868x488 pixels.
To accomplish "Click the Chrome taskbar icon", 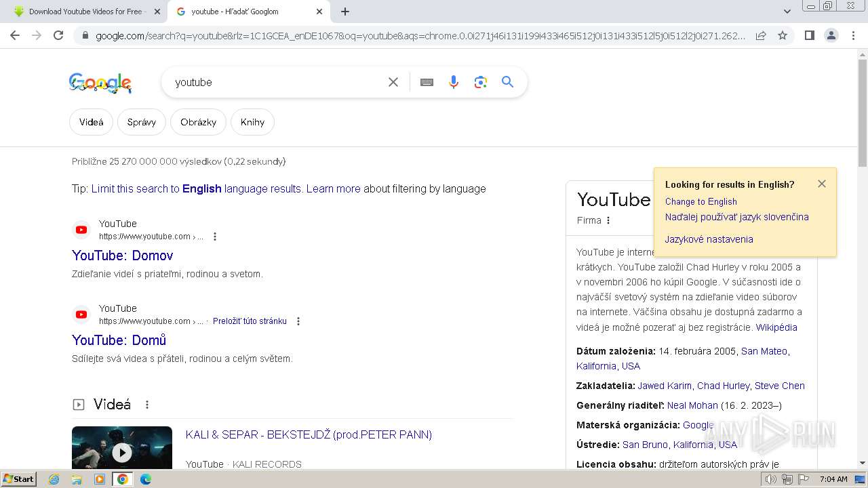I will [123, 479].
